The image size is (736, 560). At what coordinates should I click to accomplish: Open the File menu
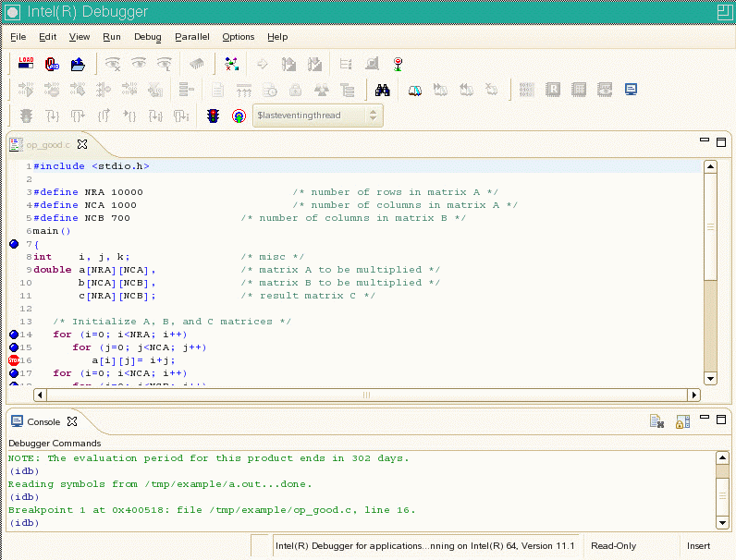[18, 37]
